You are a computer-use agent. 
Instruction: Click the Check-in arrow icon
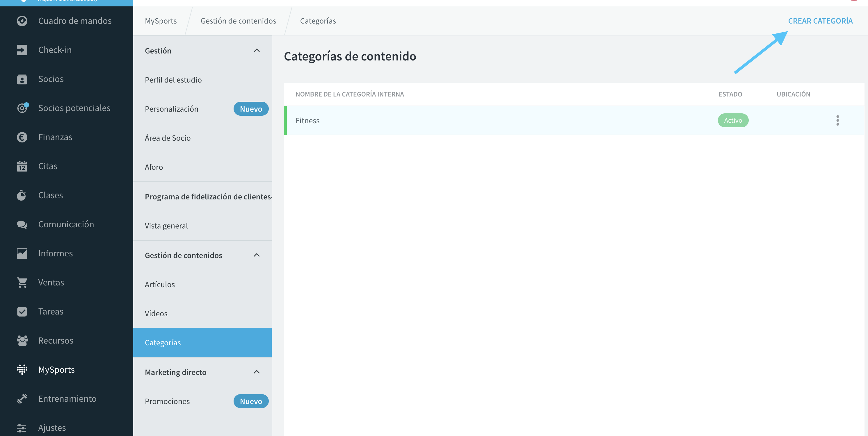[x=22, y=50]
